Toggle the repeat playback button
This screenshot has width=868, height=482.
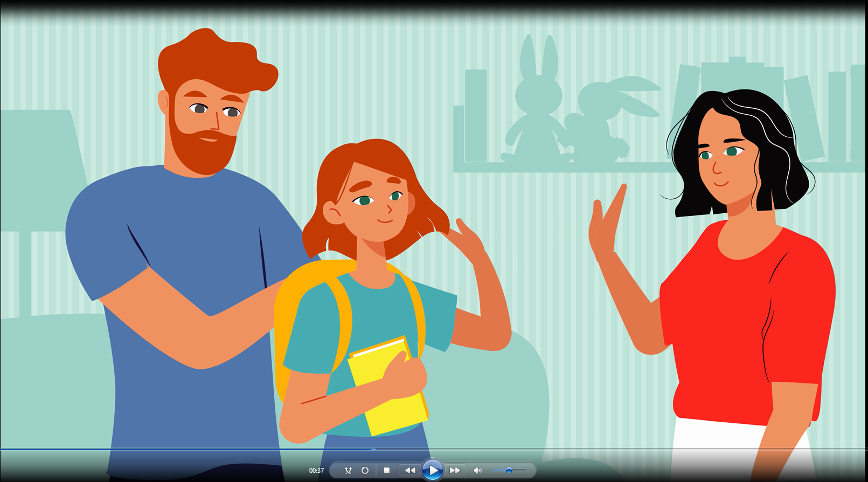click(x=365, y=470)
